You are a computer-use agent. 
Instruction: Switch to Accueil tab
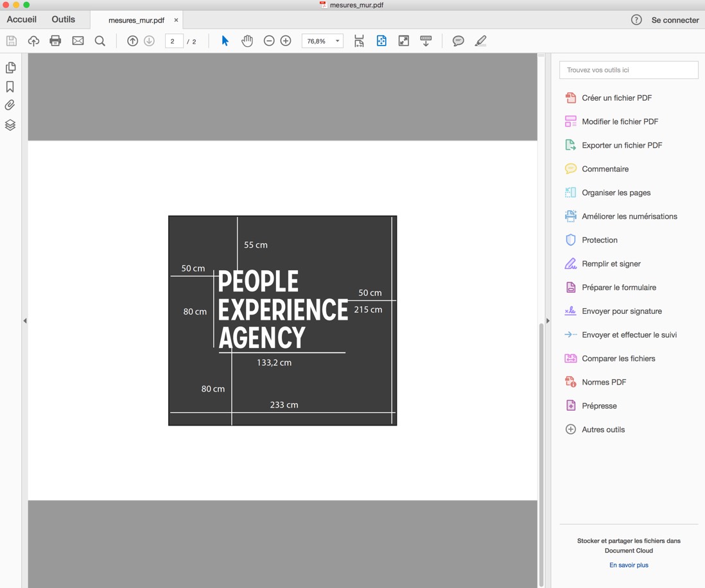(x=22, y=19)
